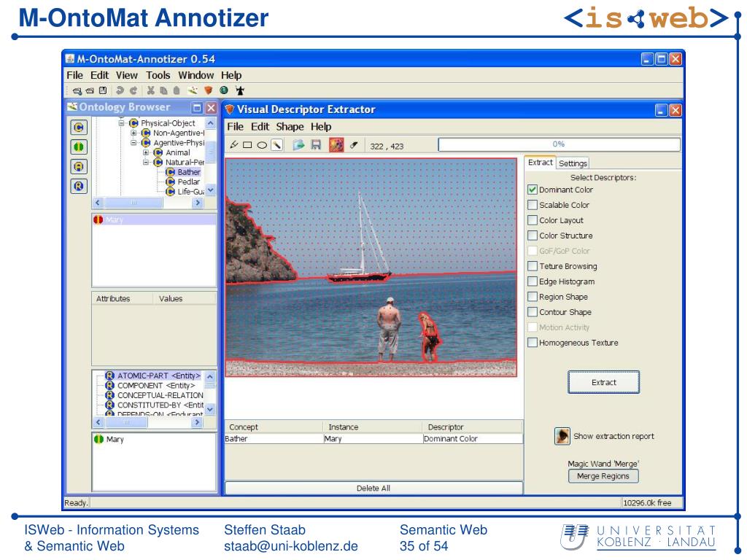Click the open image folder icon in extractor toolbar
The height and width of the screenshot is (560, 747).
tap(298, 145)
